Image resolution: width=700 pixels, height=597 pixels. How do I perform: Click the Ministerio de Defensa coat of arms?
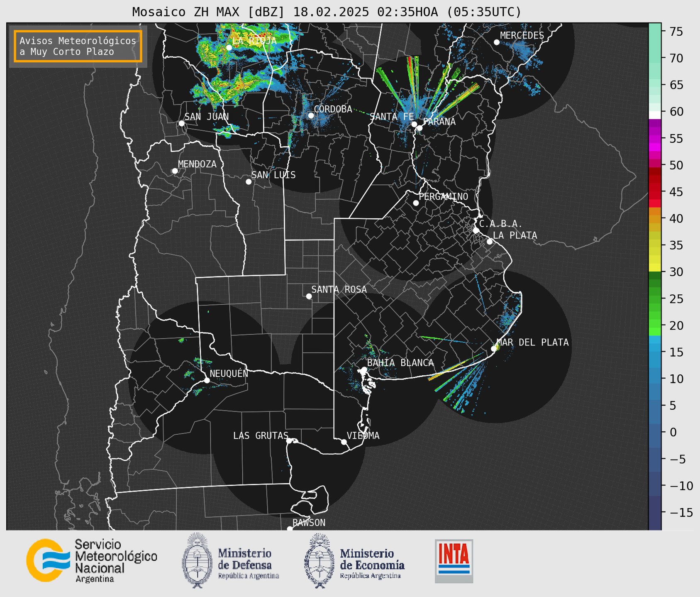[198, 560]
